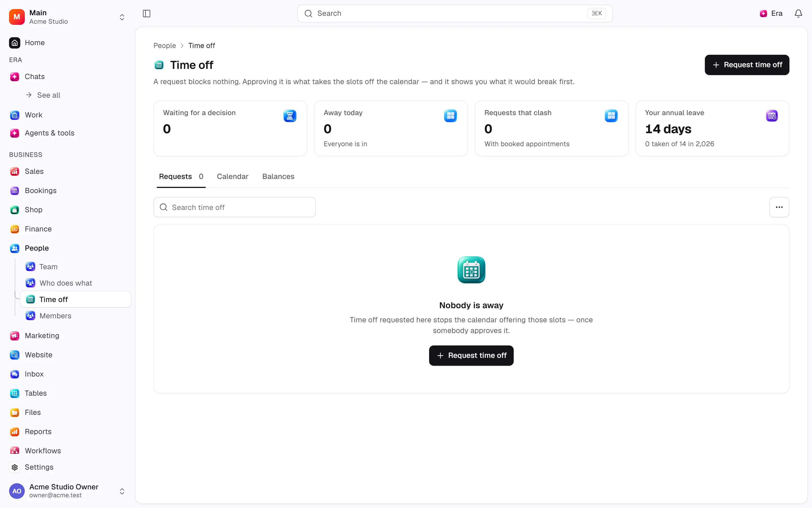Click the Requests that clash card

pyautogui.click(x=551, y=128)
